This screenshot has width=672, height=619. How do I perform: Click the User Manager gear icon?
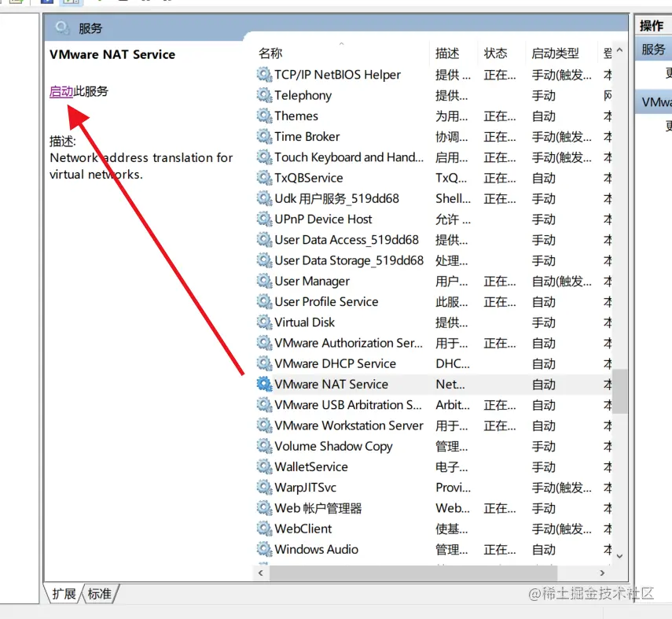pos(264,281)
